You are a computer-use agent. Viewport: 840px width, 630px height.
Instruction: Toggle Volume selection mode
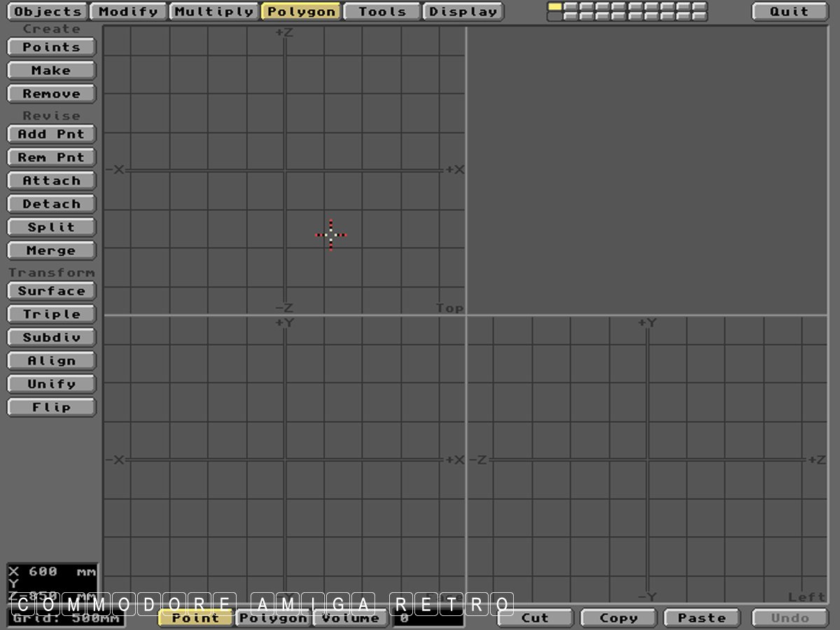350,618
